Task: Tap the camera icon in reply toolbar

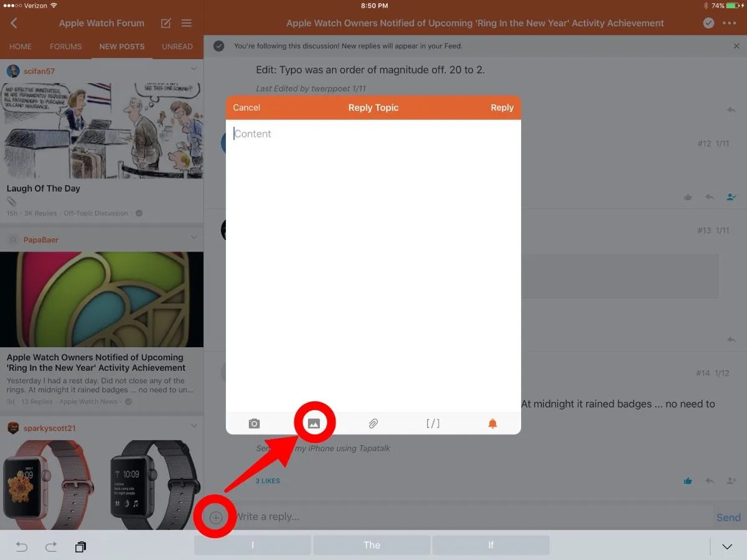Action: (254, 424)
